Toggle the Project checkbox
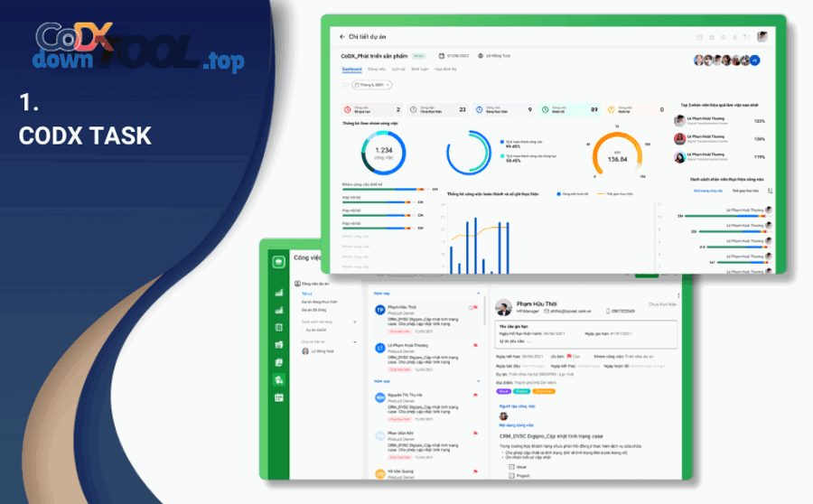813x504 pixels. coord(511,473)
